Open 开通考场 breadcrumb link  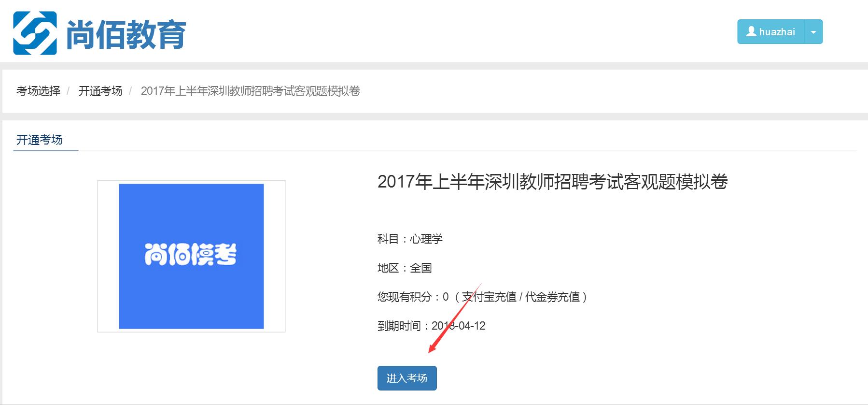click(100, 91)
